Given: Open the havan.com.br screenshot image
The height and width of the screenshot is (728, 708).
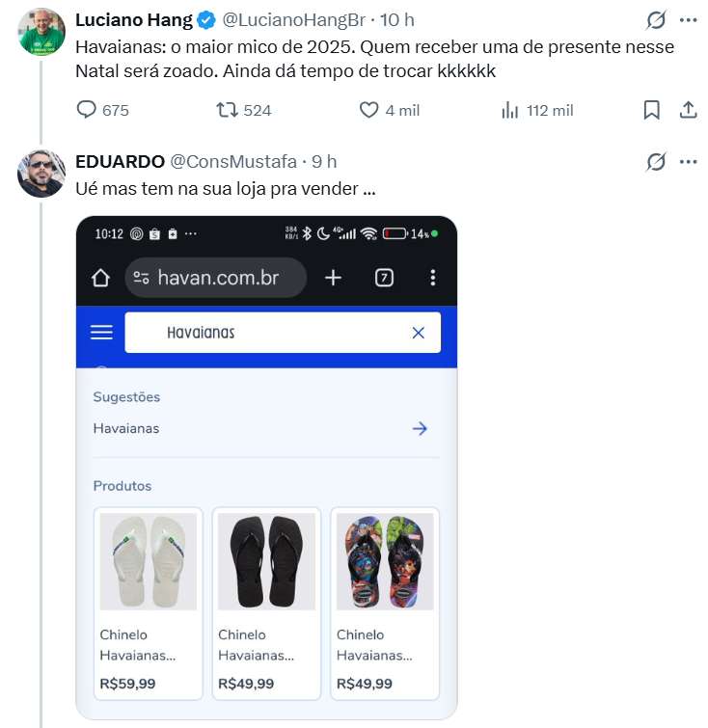Looking at the screenshot, I should [266, 467].
